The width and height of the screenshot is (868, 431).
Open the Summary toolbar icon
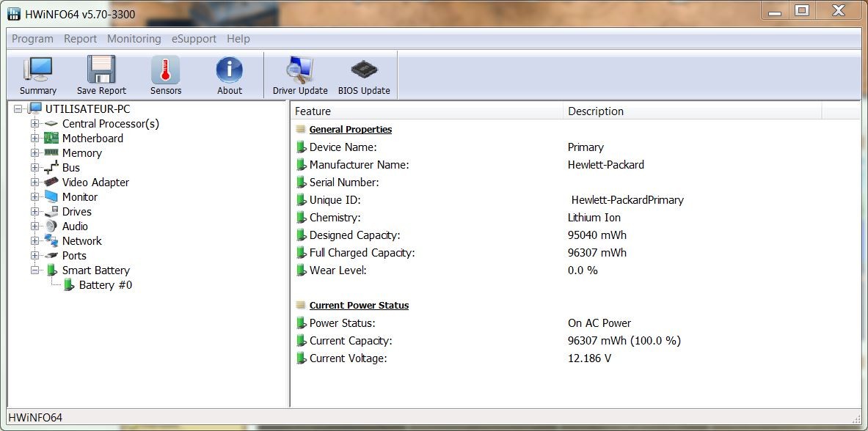click(x=37, y=69)
